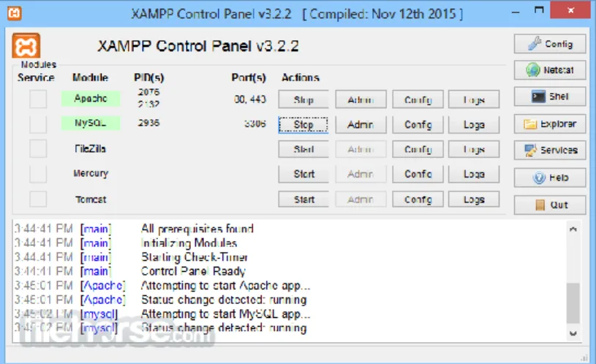Open Netstat via its globe icon
Screen dimensions: 596x364
[533, 70]
